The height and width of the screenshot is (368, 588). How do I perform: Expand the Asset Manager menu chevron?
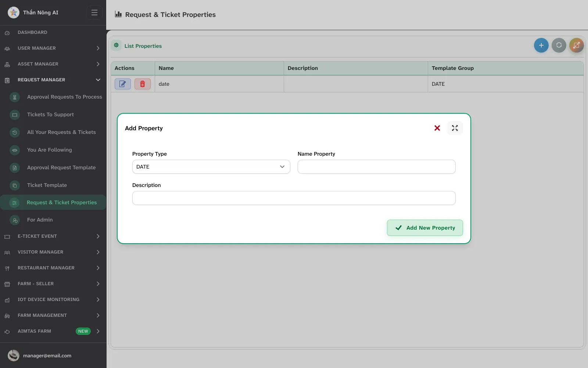98,64
